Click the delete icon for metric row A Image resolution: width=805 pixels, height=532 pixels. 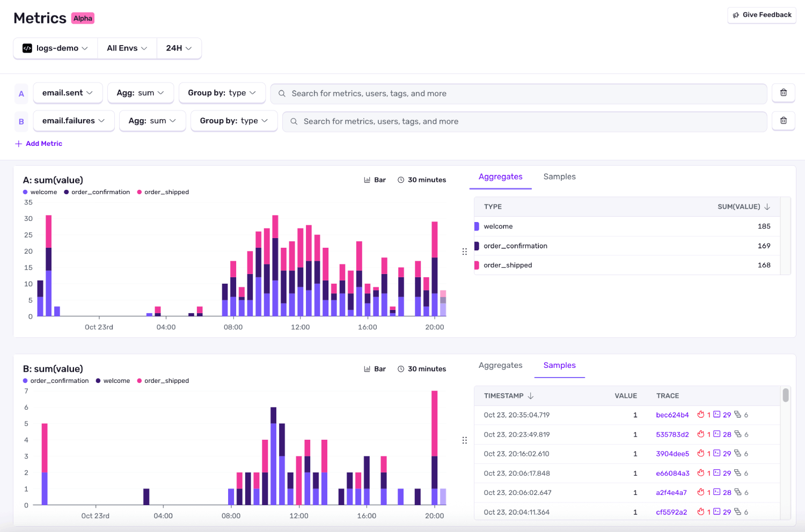[783, 93]
